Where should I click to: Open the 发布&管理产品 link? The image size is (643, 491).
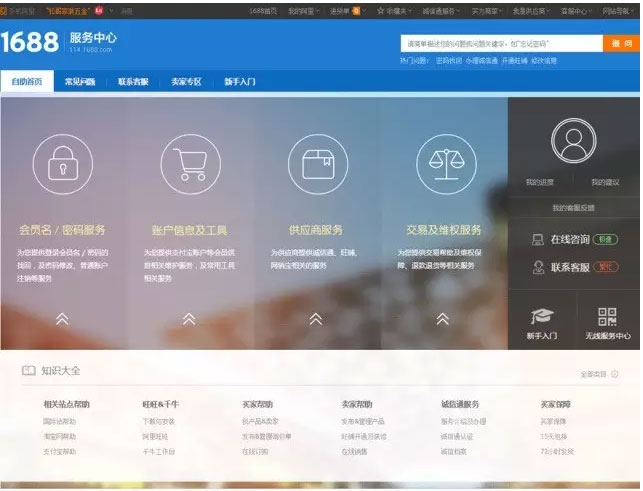coord(363,421)
